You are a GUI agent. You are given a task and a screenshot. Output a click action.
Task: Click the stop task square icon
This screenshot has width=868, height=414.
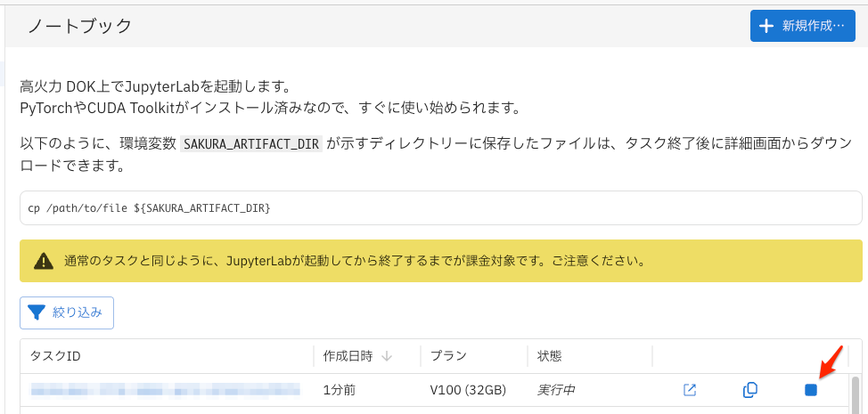pos(810,390)
